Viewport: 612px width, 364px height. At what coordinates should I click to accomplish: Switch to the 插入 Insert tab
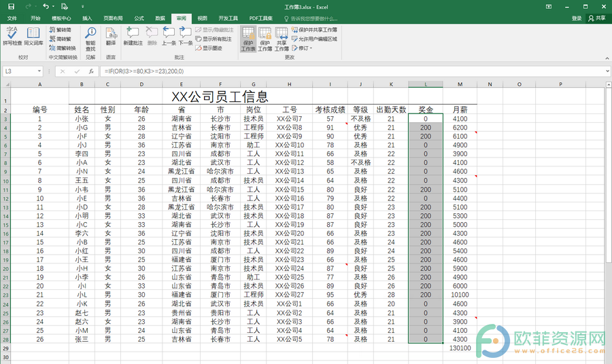[87, 18]
